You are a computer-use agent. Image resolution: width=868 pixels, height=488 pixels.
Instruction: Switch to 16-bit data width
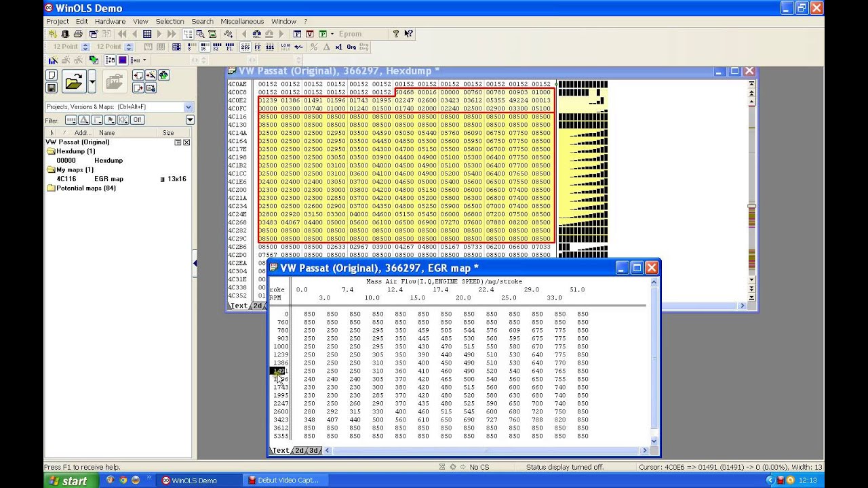click(204, 47)
